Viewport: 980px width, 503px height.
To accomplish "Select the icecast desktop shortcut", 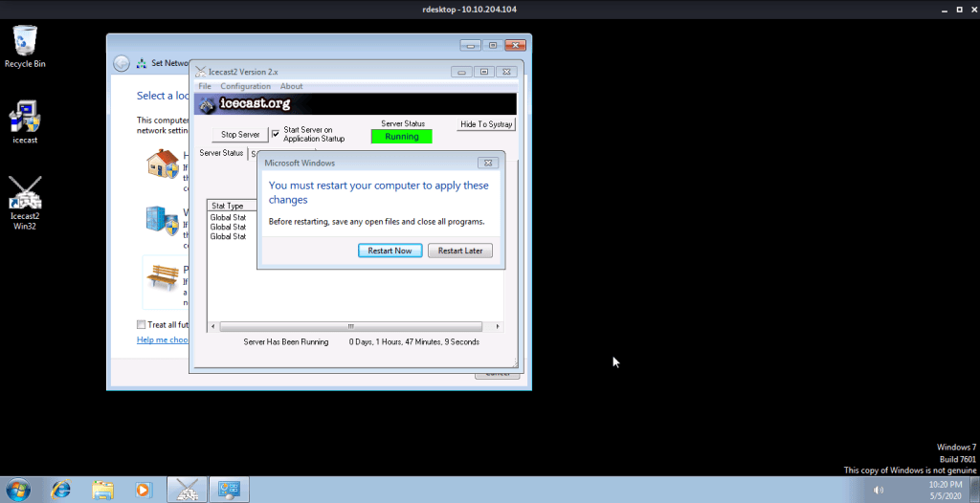I will pos(25,117).
